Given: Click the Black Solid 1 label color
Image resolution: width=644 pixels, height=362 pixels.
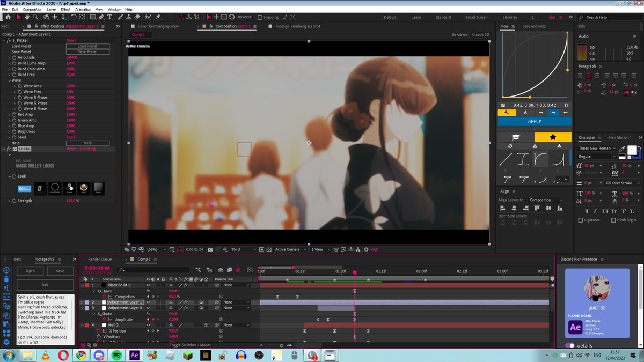Looking at the screenshot, I should (x=86, y=285).
